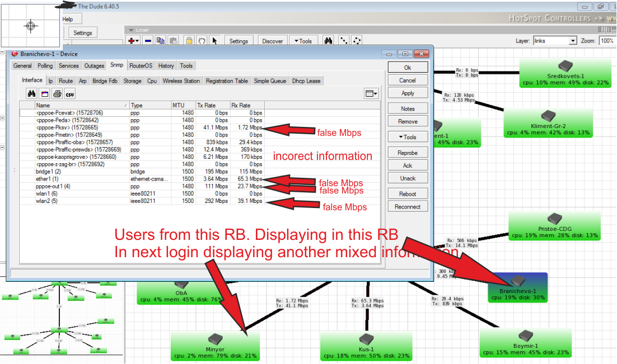617x364 pixels.
Task: Click the Kliment-Gr-2 device node
Action: pyautogui.click(x=548, y=123)
